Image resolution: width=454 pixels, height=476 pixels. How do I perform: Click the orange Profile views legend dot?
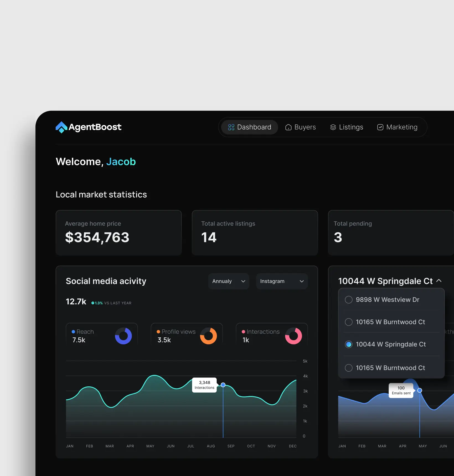point(158,332)
